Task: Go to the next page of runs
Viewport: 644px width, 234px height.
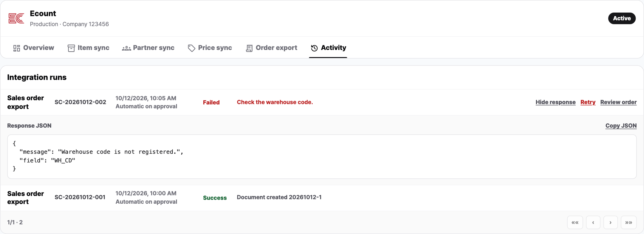Action: tap(610, 222)
